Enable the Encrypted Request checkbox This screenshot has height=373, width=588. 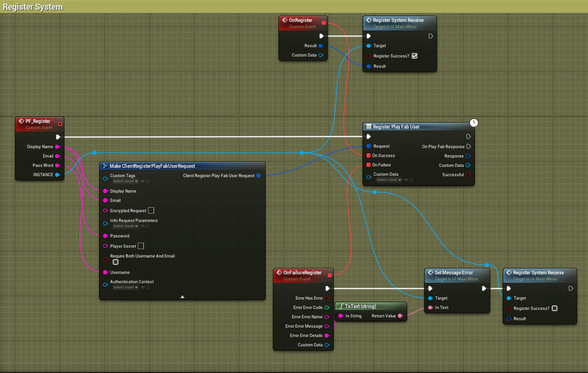point(151,211)
